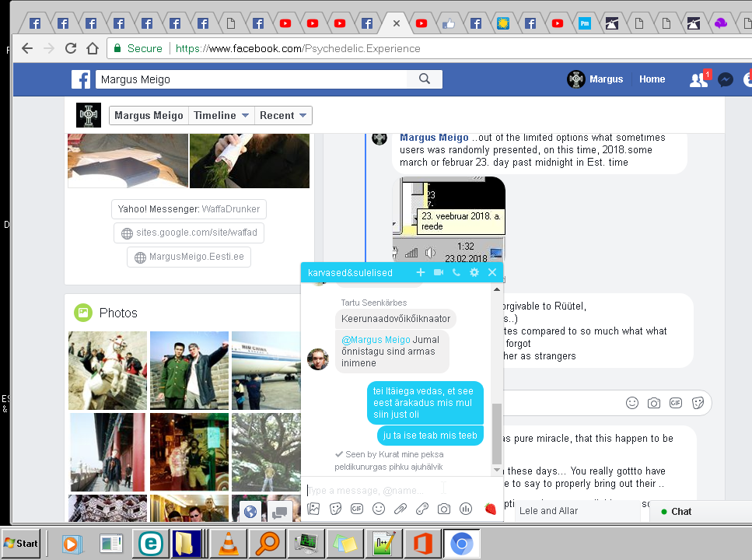Click Margus Meigo profile button
The image size is (752, 560).
point(149,116)
